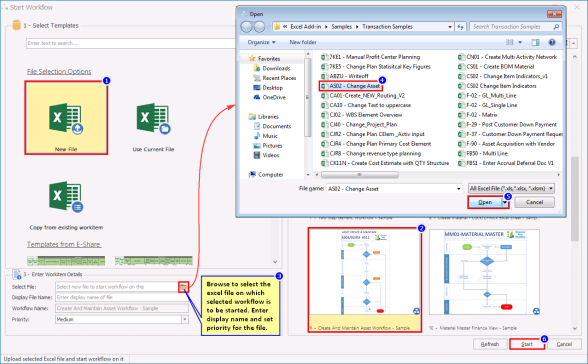Click the Workflow Name field
The width and height of the screenshot is (588, 364).
point(122,309)
